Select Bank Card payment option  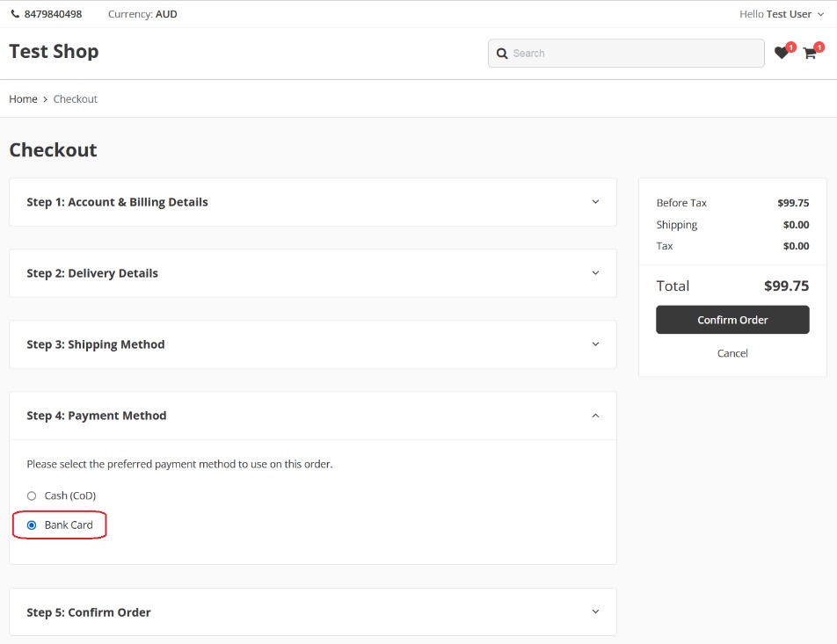tap(32, 525)
